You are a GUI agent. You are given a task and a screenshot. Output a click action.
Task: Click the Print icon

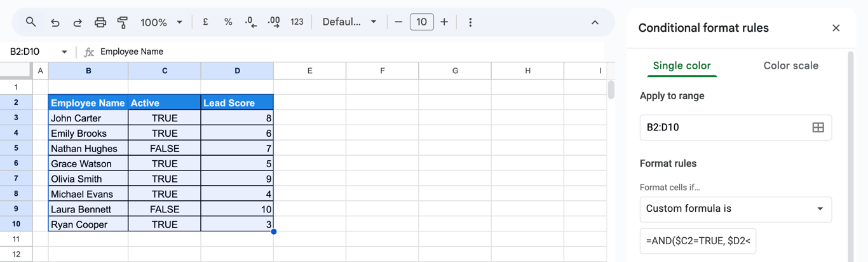(100, 22)
